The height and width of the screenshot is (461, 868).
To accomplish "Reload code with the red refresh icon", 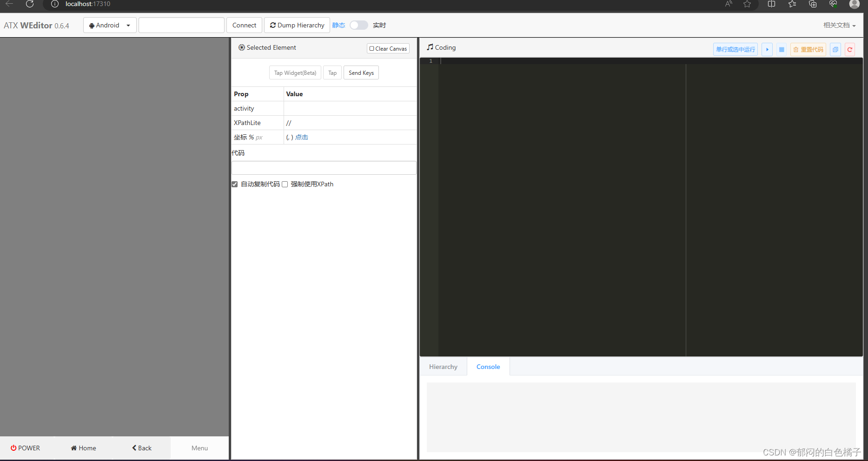I will click(x=850, y=49).
